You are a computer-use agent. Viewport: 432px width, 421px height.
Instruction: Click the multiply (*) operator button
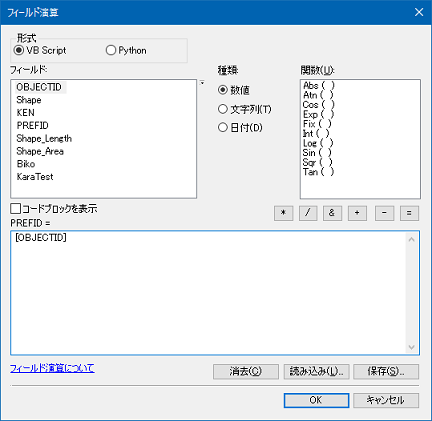pos(283,213)
